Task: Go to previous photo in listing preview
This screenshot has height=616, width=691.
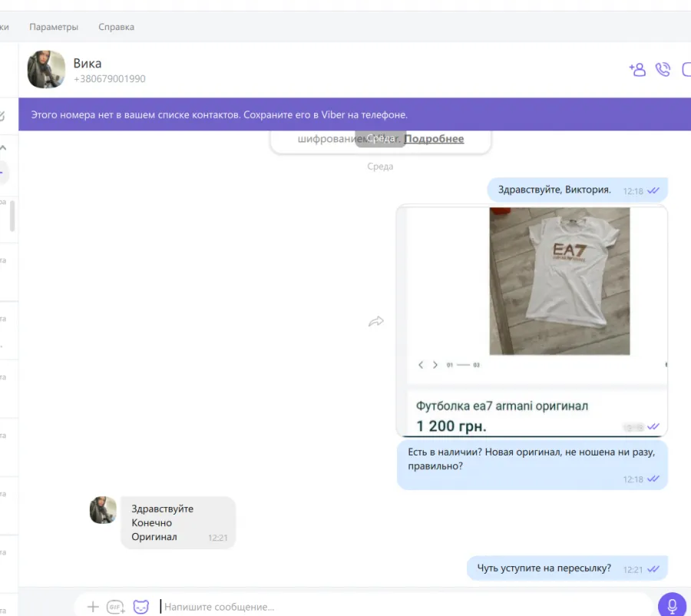Action: coord(421,365)
